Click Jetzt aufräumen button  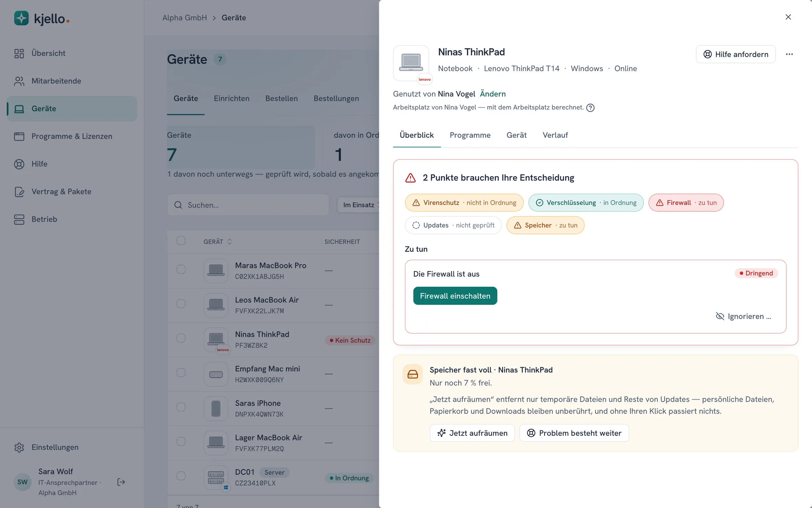coord(472,433)
